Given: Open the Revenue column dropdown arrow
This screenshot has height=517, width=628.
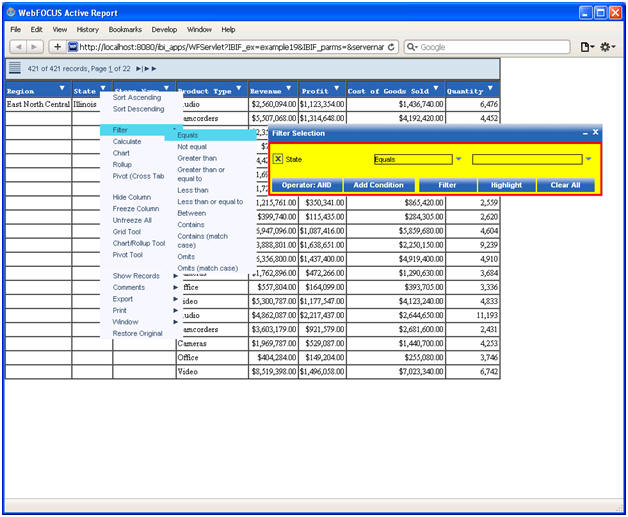Looking at the screenshot, I should (x=288, y=88).
